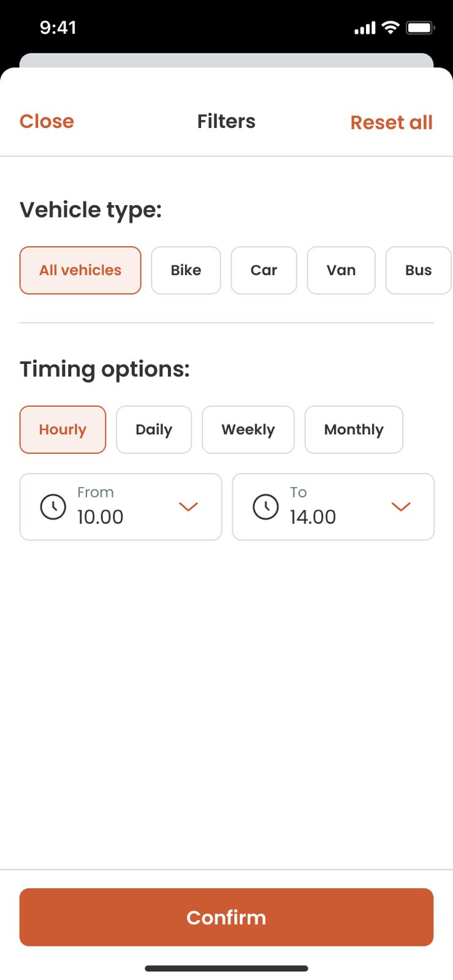Expand the To time chevron
The width and height of the screenshot is (453, 980).
[x=401, y=507]
